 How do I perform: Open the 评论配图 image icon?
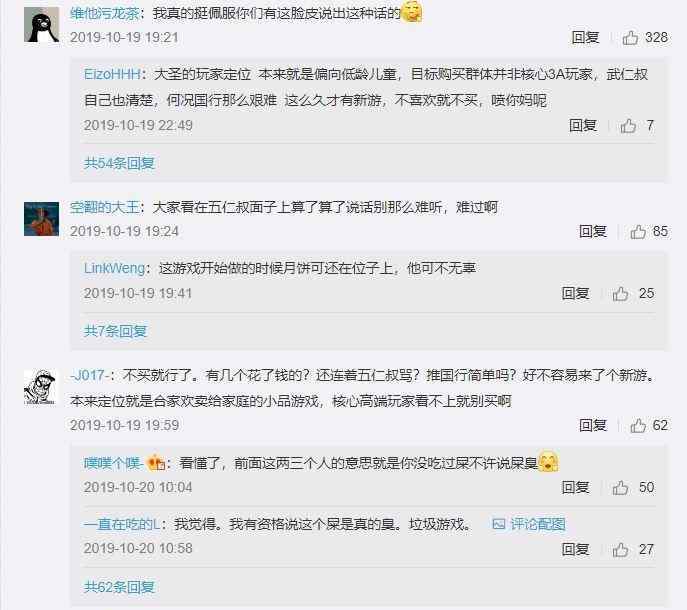(499, 524)
